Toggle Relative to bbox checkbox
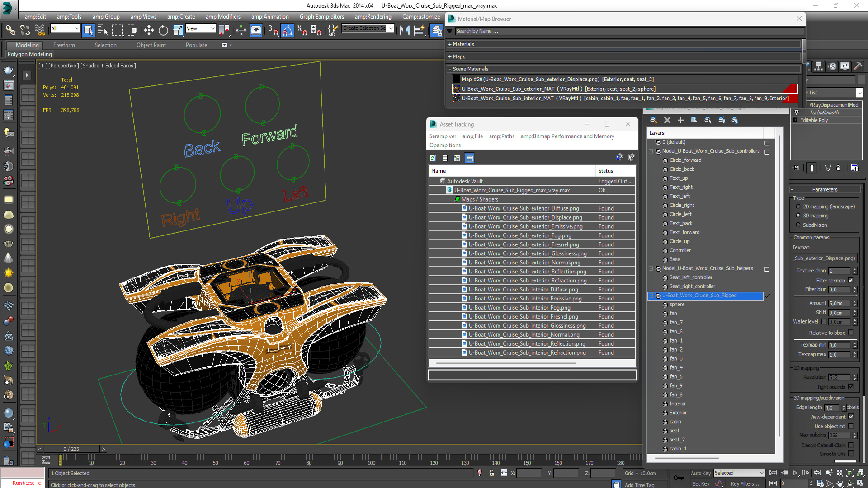Screen dimensions: 868x488 [851, 333]
